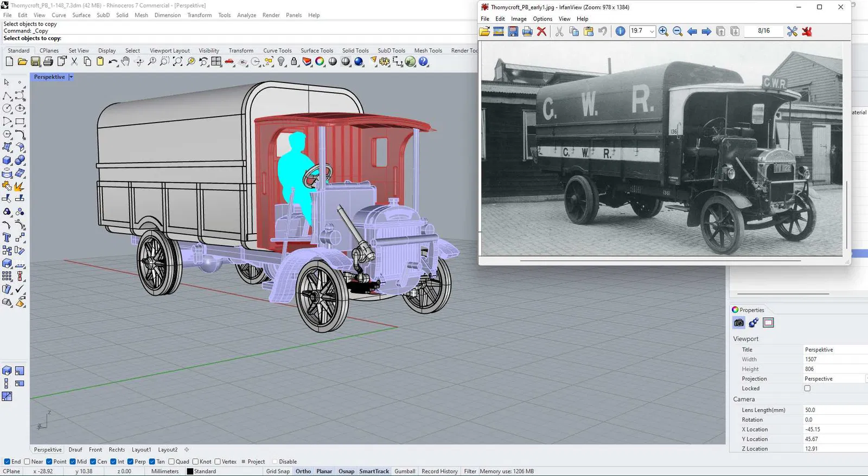Go to next image with IrfanView's right arrow
This screenshot has height=476, width=868.
coord(706,31)
